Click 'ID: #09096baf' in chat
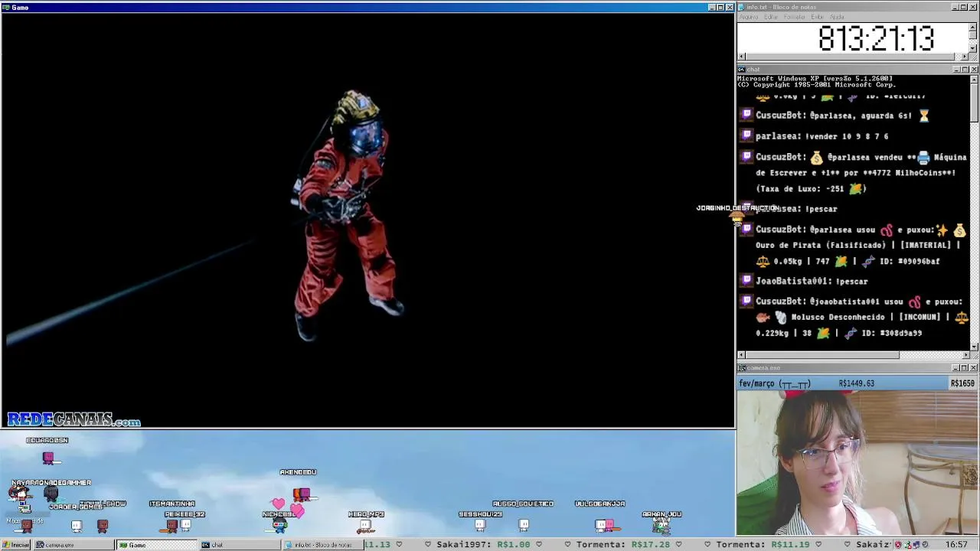The height and width of the screenshot is (551, 980). pyautogui.click(x=910, y=261)
